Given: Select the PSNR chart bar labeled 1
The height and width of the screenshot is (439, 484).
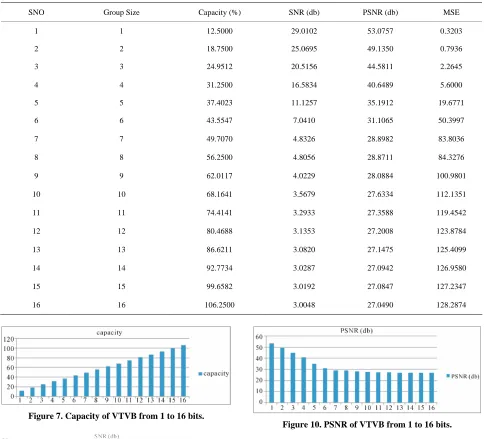Looking at the screenshot, I should [272, 373].
